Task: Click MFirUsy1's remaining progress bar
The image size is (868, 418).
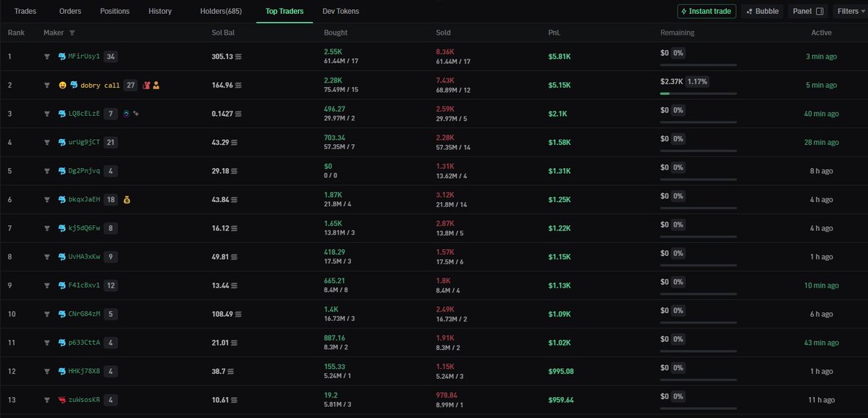Action: (x=699, y=64)
